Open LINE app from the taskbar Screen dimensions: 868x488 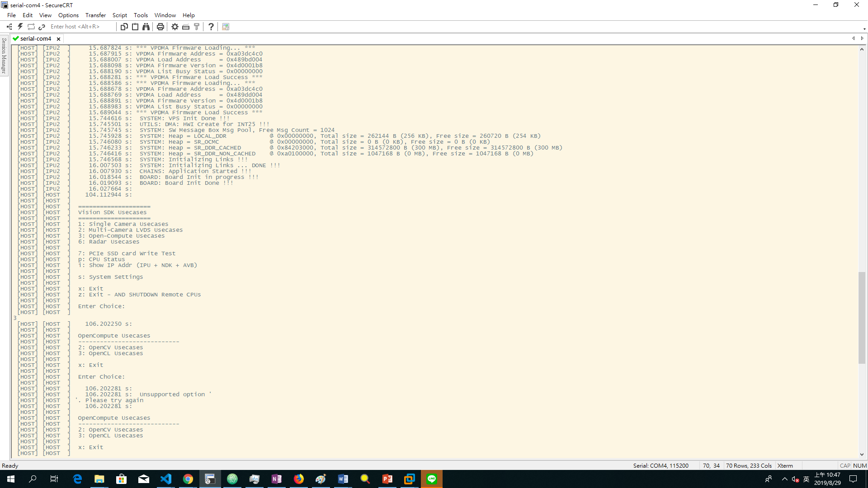tap(432, 479)
